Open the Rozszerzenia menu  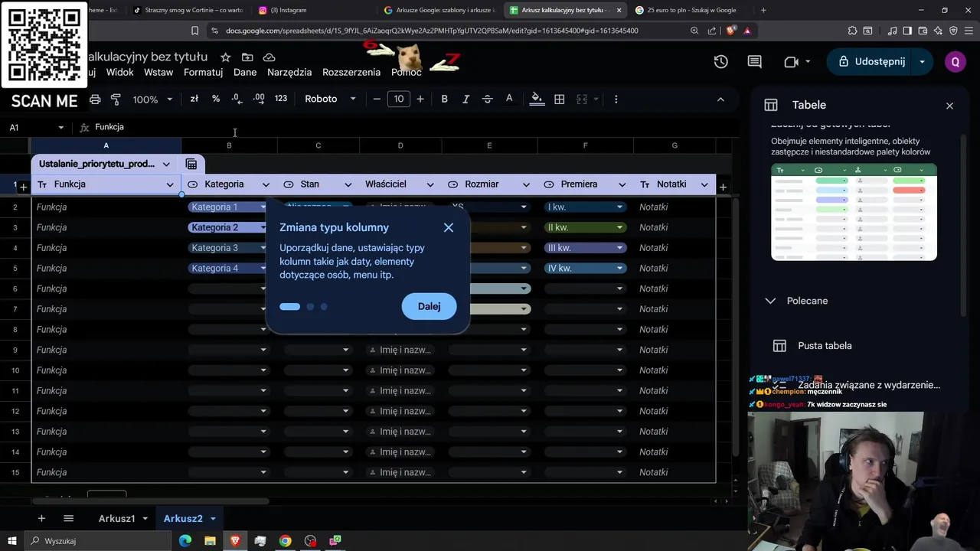click(x=351, y=72)
